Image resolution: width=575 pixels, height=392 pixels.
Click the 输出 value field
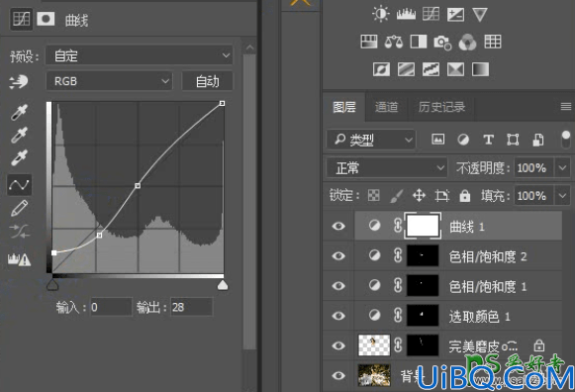[191, 307]
